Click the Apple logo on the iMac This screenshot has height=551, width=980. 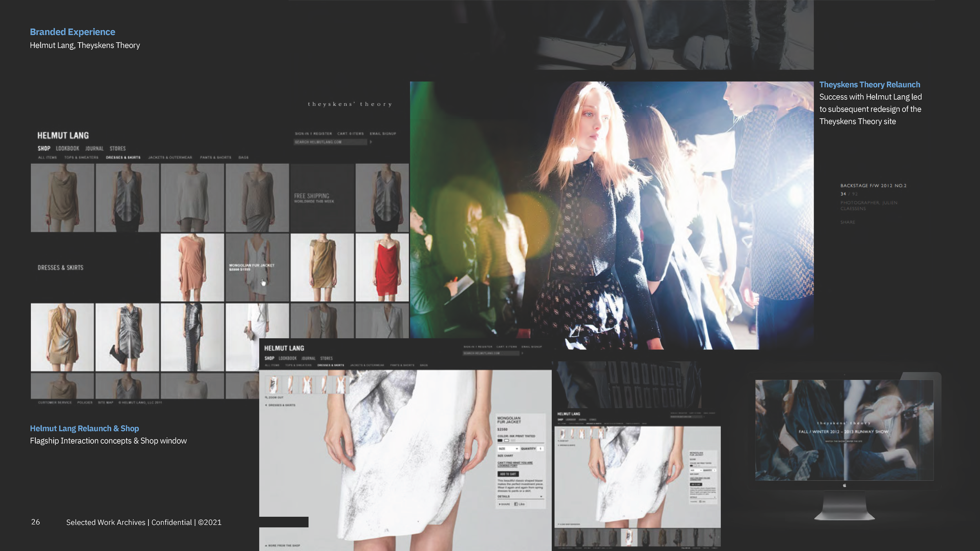coord(844,486)
